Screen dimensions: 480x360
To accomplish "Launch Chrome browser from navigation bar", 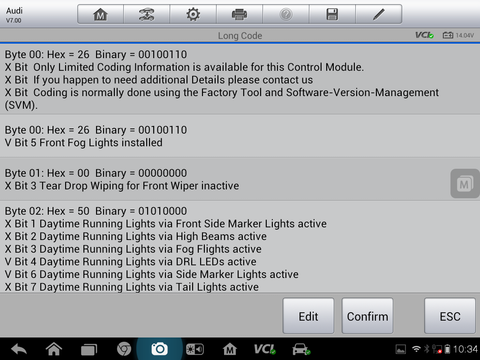I will tap(124, 349).
